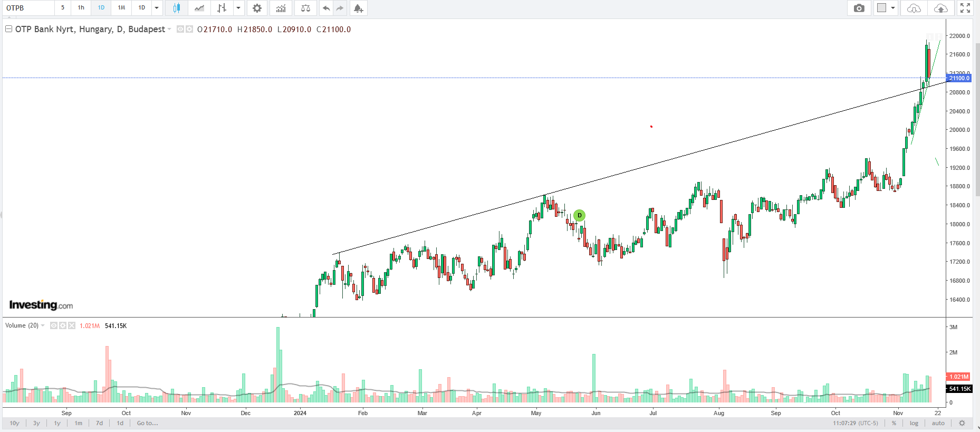Viewport: 980px width, 432px height.
Task: Open chart settings gear in top toolbar
Action: coord(257,8)
